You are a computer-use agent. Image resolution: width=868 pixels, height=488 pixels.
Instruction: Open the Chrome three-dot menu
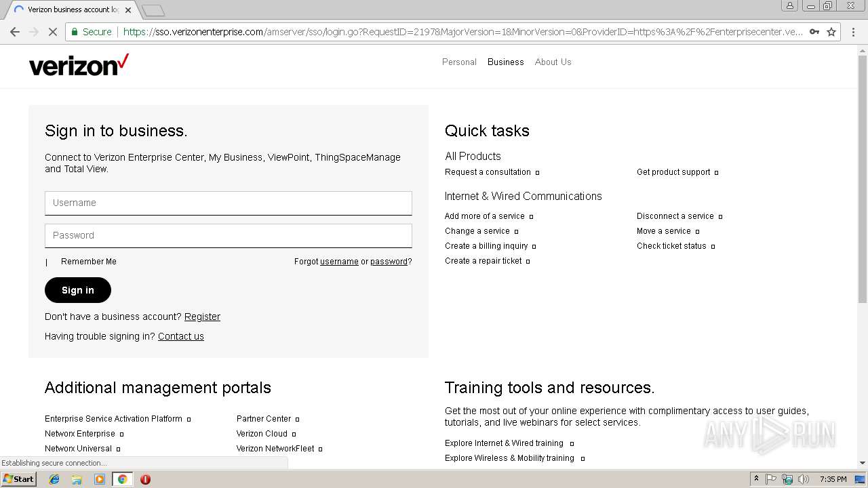coord(854,32)
